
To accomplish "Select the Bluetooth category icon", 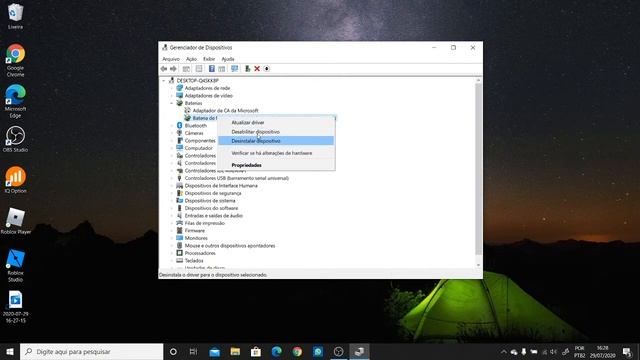I will click(x=179, y=125).
